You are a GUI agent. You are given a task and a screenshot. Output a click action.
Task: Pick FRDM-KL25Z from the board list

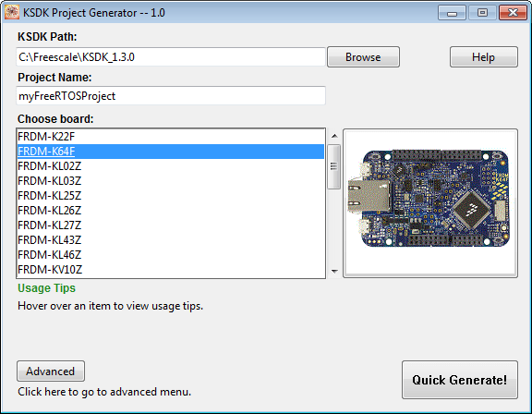[171, 196]
